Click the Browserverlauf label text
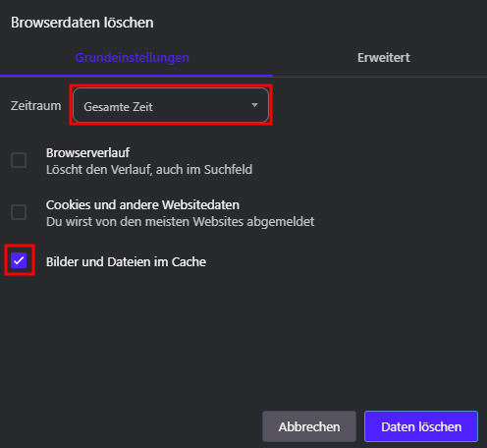This screenshot has height=448, width=487. pyautogui.click(x=87, y=152)
